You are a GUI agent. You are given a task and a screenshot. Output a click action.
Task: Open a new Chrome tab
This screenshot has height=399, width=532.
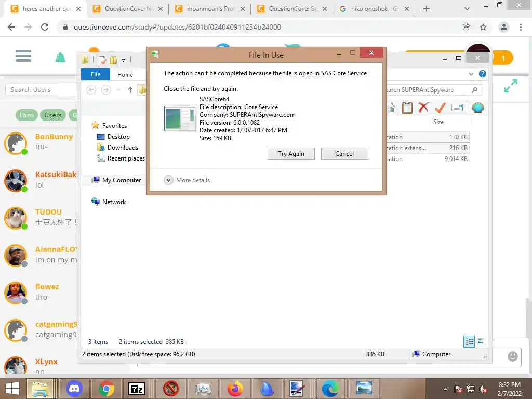(427, 9)
